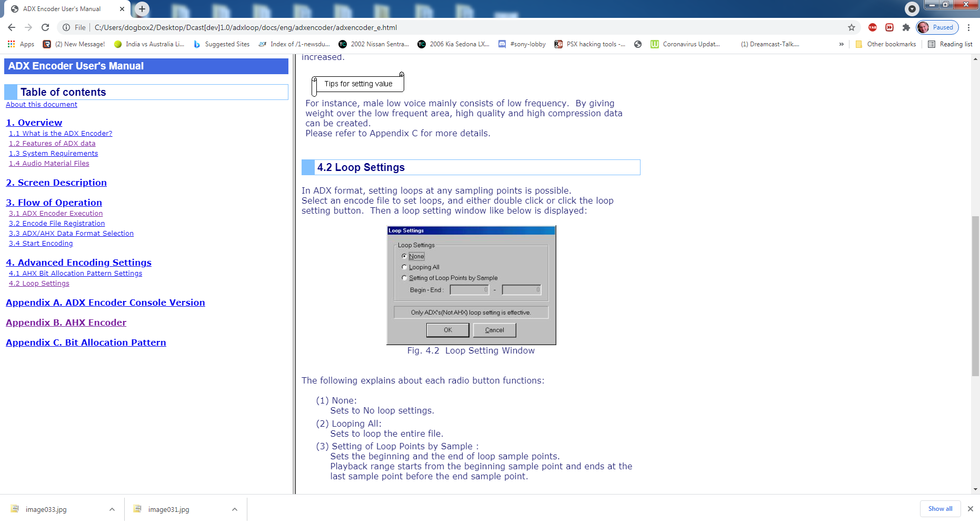Open Appendix C. Bit Allocation Pattern

pos(86,342)
